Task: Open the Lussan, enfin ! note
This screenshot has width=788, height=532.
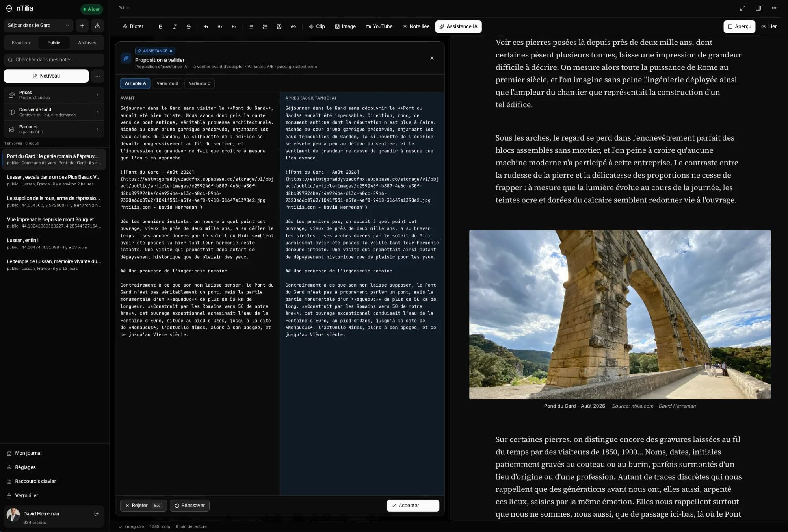Action: coord(54,243)
